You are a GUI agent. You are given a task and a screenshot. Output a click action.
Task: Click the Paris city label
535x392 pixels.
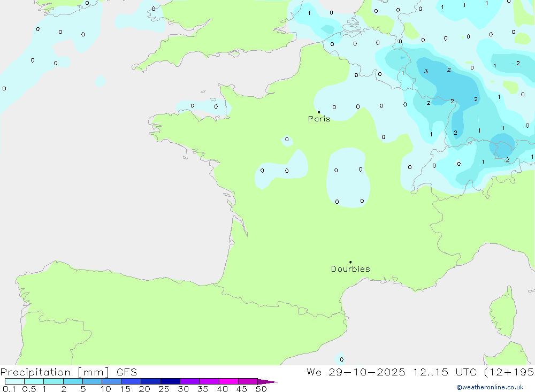pyautogui.click(x=319, y=119)
